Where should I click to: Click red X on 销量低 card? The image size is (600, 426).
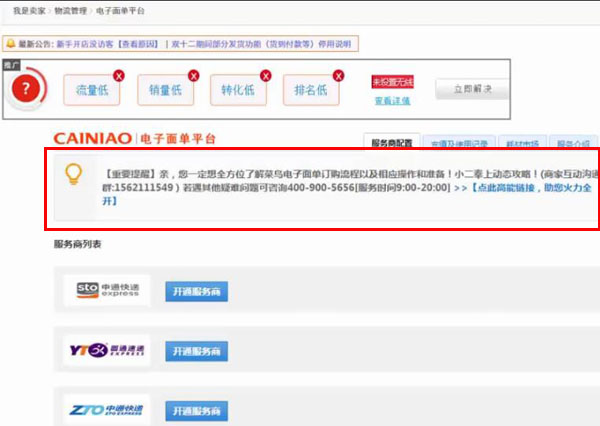(194, 76)
